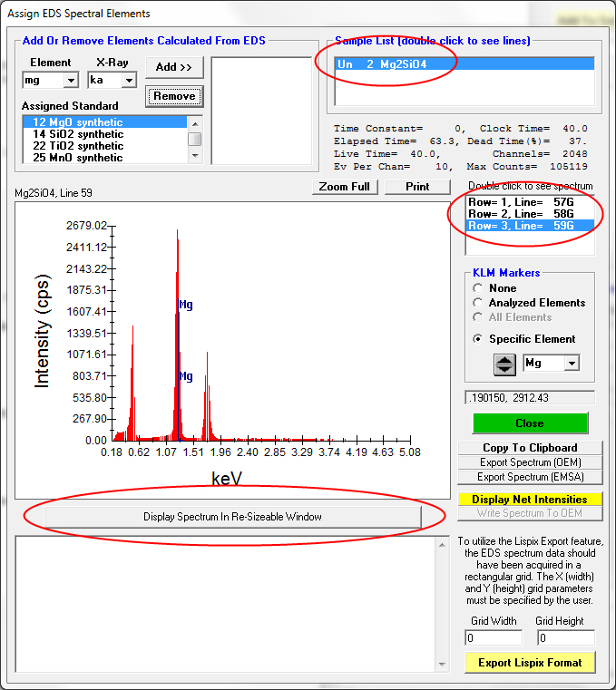The height and width of the screenshot is (690, 616).
Task: Click the Grid Width input field
Action: click(x=494, y=637)
